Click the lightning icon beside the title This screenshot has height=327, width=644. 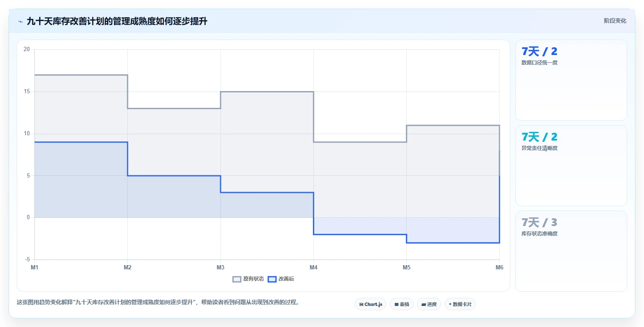click(x=20, y=21)
